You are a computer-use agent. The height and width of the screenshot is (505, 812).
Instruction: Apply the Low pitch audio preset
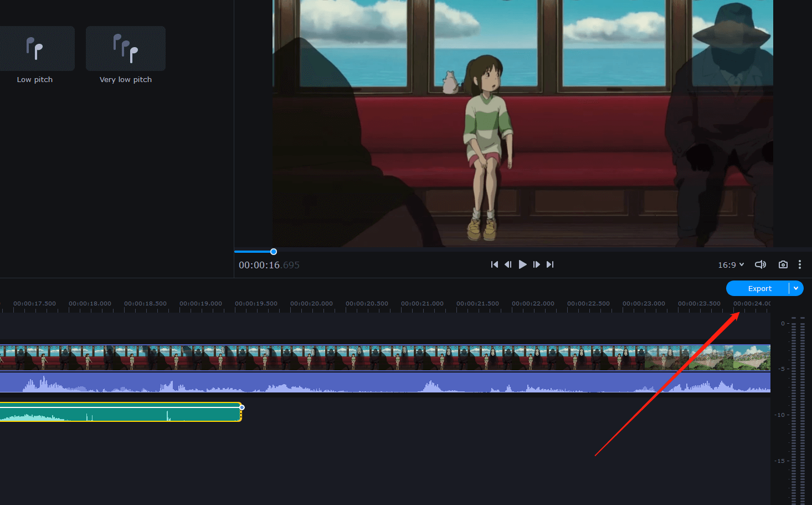(x=35, y=48)
